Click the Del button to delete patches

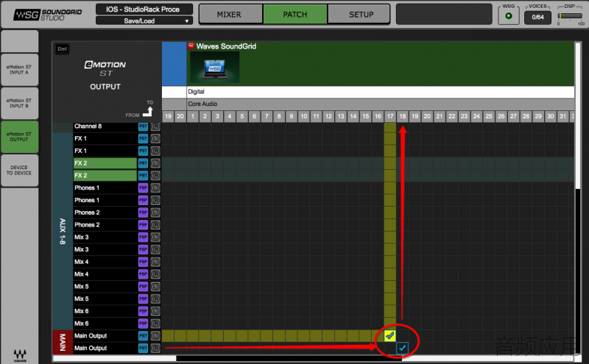click(62, 49)
